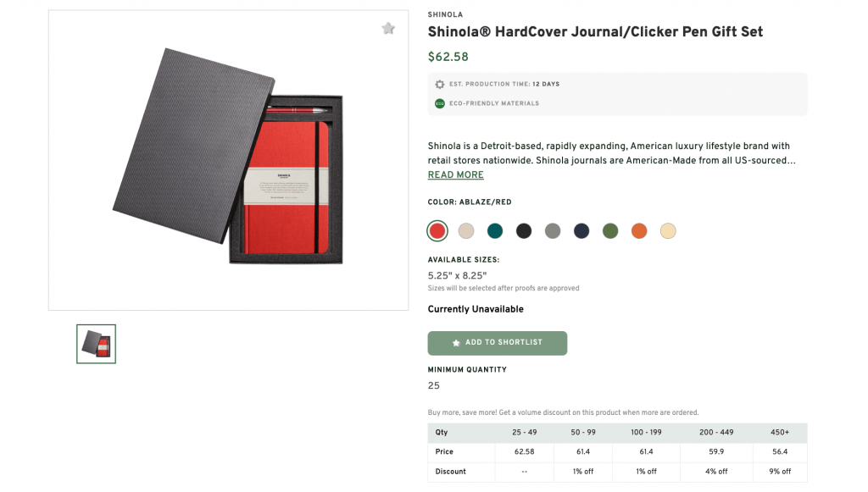
Task: Select the Ablaze/Red color swatch
Action: pos(437,230)
